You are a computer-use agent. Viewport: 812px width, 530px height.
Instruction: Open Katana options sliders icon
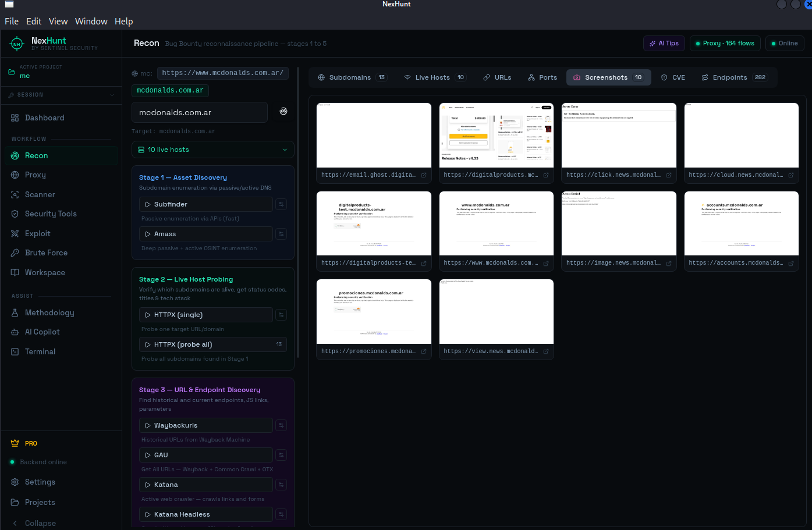[281, 485]
